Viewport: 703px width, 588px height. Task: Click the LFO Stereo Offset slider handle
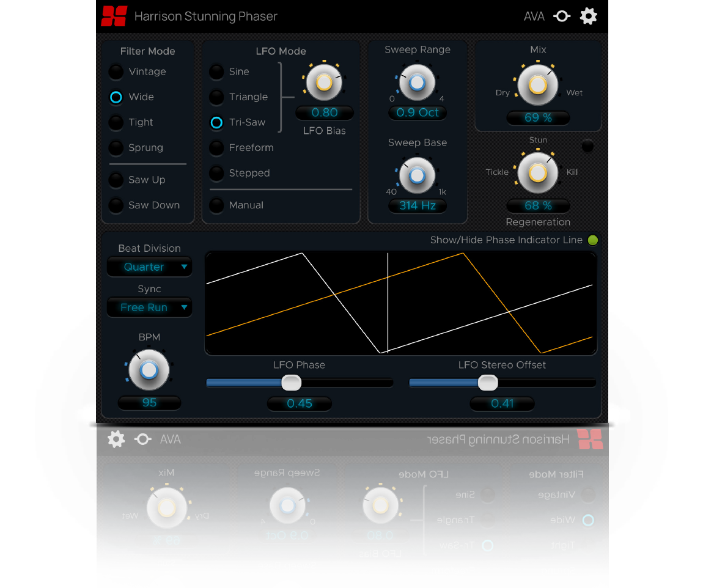(487, 383)
